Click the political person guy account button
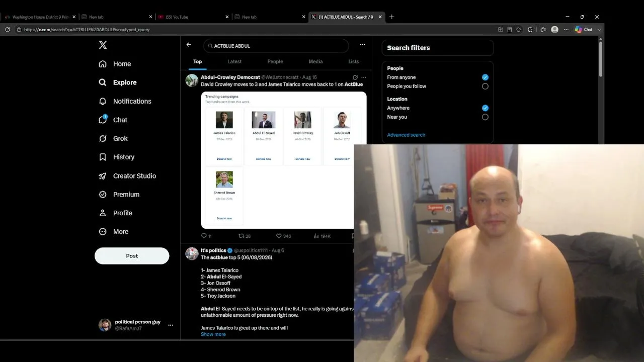Viewport: 644px width, 362px height. (x=136, y=325)
